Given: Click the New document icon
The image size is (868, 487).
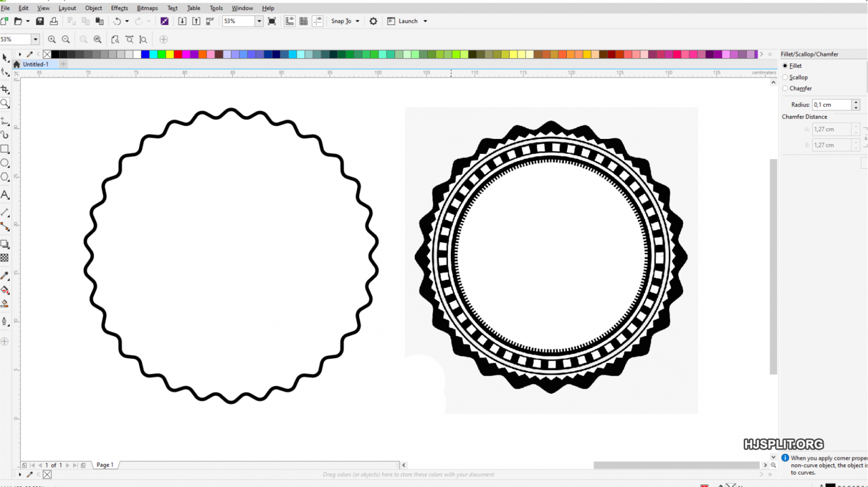Looking at the screenshot, I should 5,21.
